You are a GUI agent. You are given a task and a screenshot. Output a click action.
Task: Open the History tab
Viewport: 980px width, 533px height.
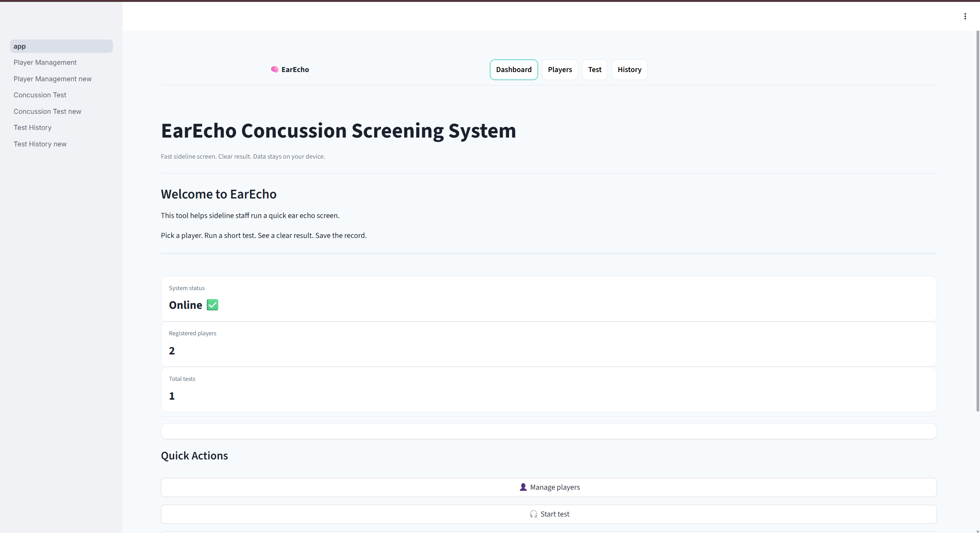(x=629, y=70)
